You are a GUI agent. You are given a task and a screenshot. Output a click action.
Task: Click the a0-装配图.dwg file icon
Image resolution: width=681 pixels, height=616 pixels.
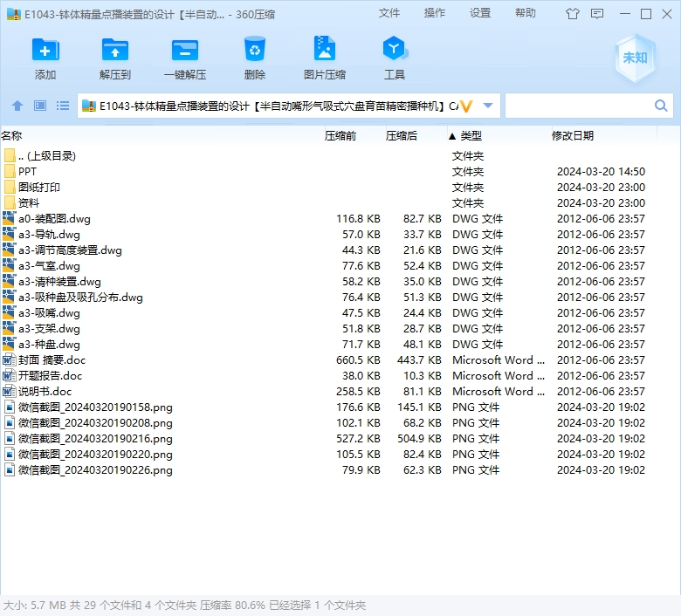[9, 218]
